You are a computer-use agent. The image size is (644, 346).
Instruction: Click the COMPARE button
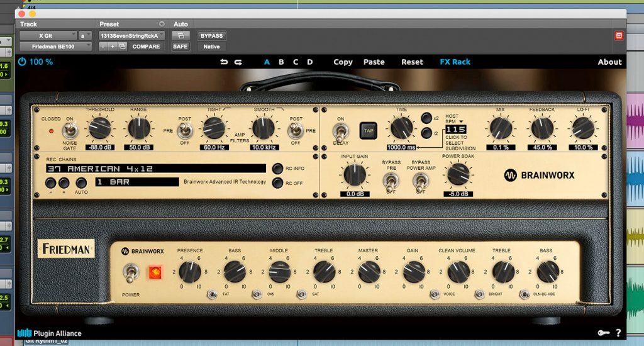[x=146, y=47]
